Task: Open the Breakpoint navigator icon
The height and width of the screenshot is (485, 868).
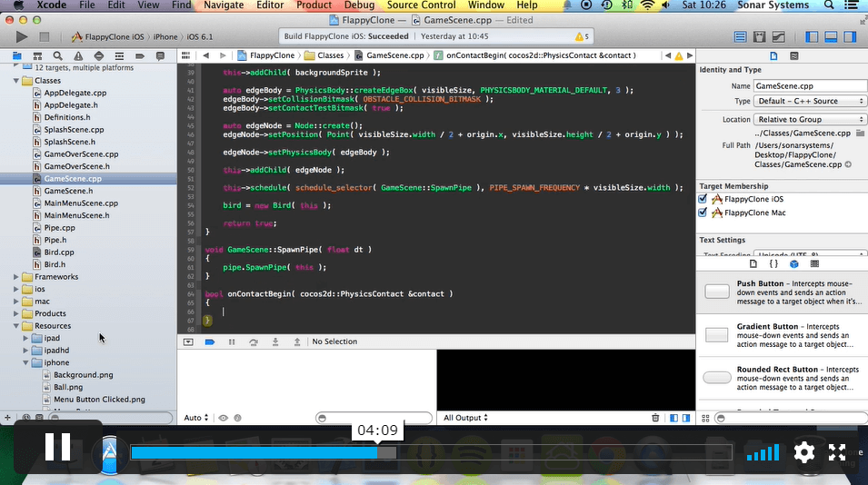Action: (x=139, y=55)
